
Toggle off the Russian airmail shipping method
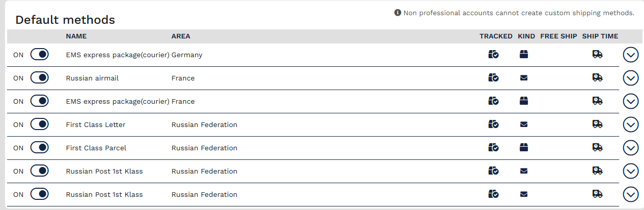40,78
